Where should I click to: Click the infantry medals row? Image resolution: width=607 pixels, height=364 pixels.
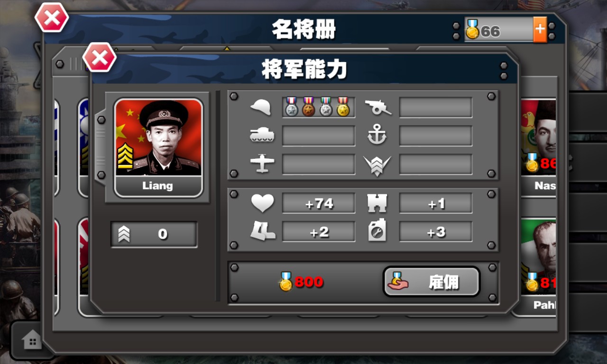click(318, 108)
